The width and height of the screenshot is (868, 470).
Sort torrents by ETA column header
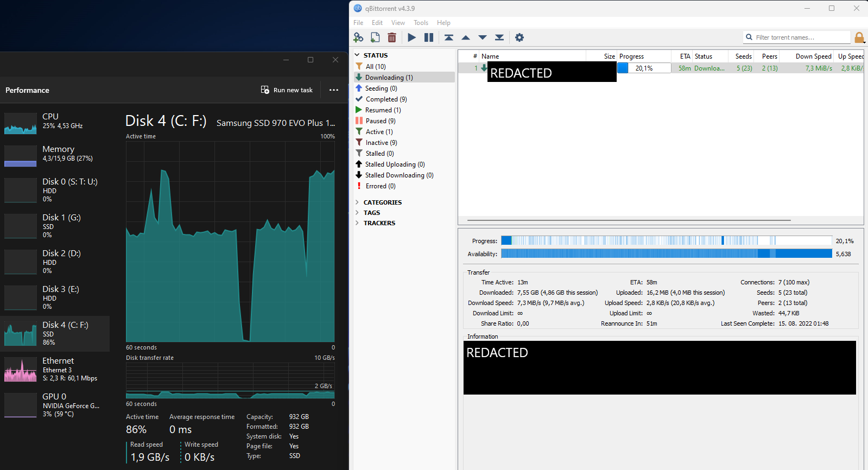[x=682, y=56]
